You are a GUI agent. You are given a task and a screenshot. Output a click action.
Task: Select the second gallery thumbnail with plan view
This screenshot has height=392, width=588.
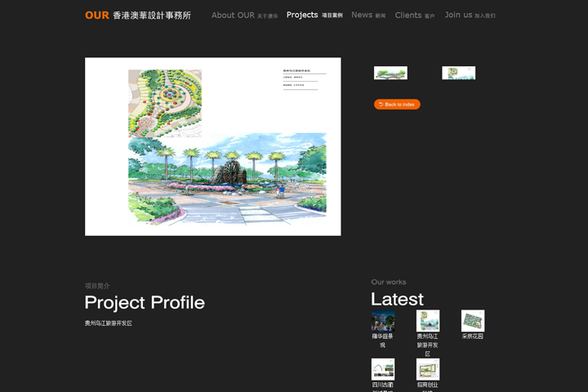[458, 73]
